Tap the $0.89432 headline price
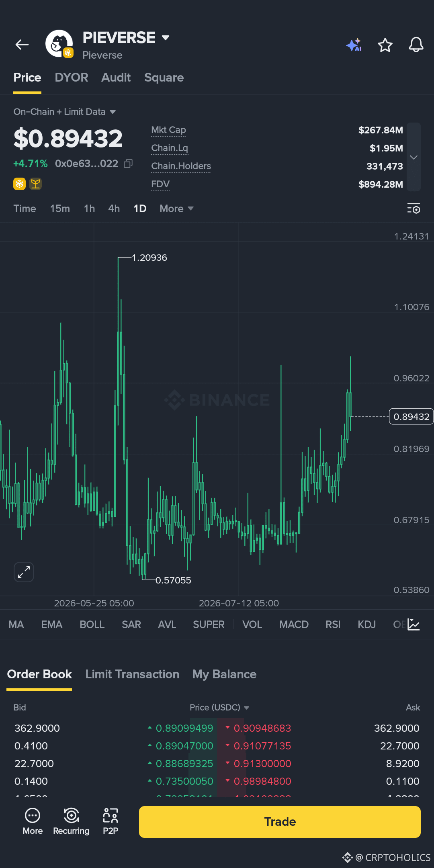Screen dimensions: 434x868 tap(68, 138)
